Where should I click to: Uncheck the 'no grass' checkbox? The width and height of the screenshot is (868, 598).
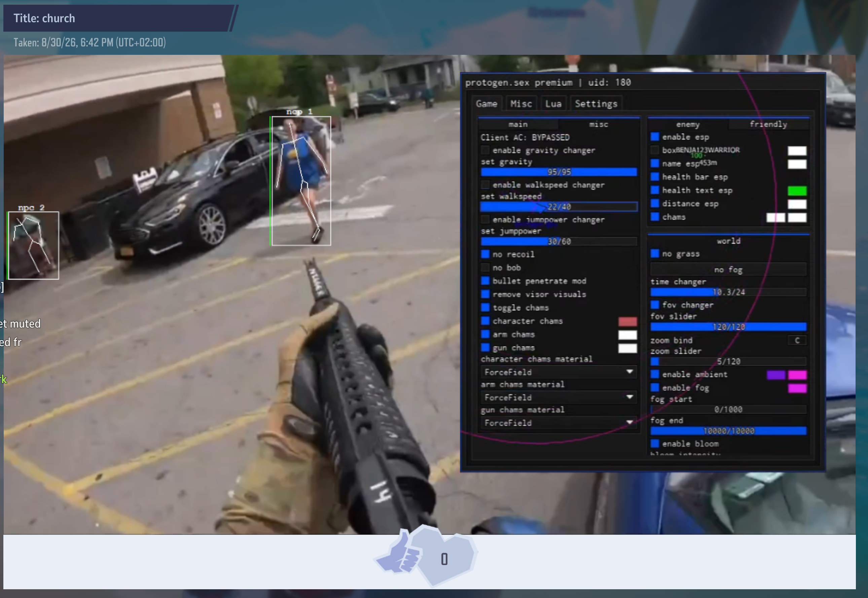click(x=655, y=254)
